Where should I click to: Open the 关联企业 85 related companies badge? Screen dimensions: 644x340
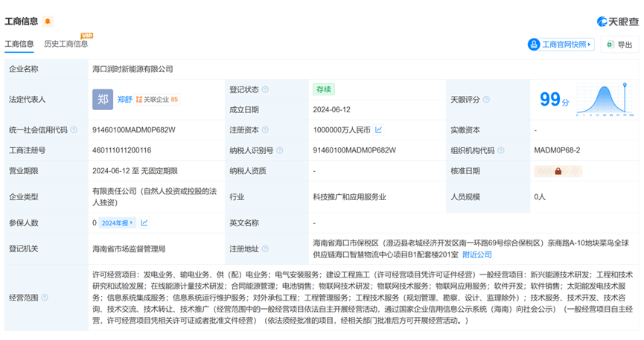pos(156,100)
